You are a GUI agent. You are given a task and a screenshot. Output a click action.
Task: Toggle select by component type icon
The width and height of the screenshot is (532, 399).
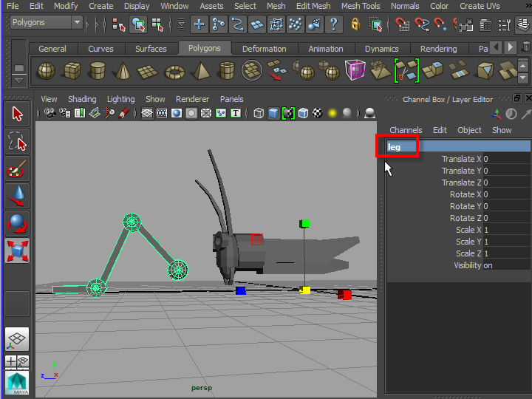157,24
